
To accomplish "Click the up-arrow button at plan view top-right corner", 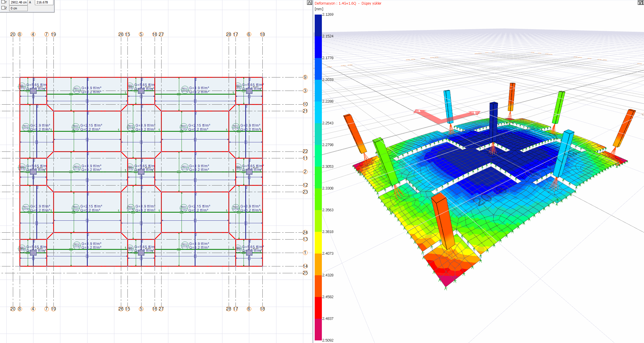I will [x=310, y=3].
